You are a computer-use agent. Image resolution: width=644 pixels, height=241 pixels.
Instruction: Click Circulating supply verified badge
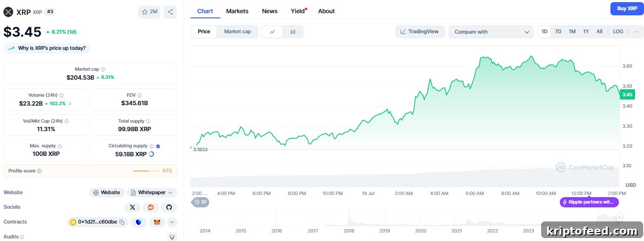[x=158, y=146]
